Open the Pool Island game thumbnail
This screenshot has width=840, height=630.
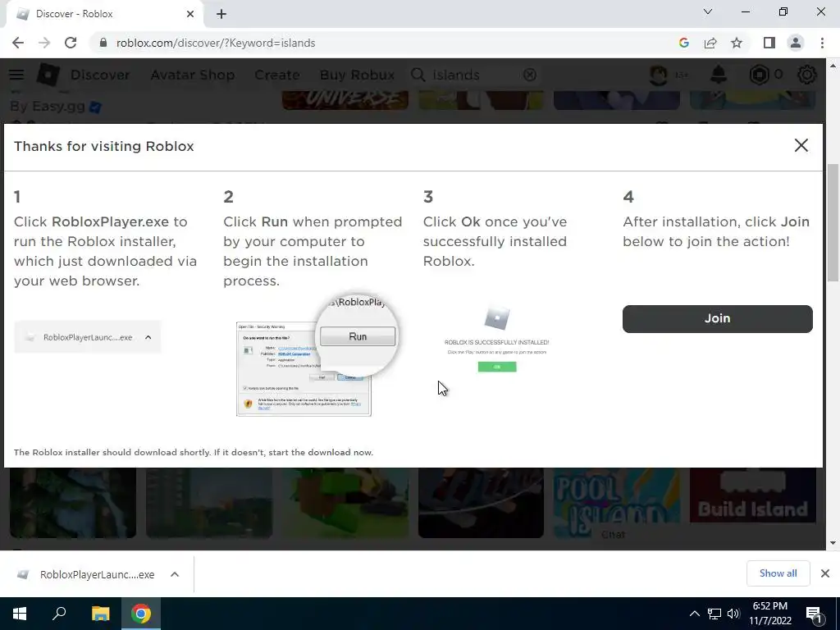(x=617, y=503)
